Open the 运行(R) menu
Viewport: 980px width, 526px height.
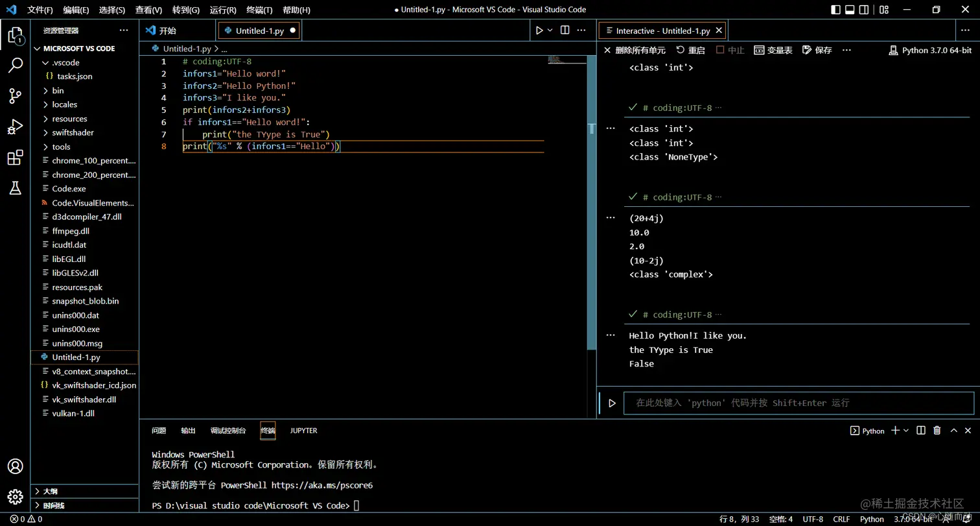pyautogui.click(x=222, y=10)
